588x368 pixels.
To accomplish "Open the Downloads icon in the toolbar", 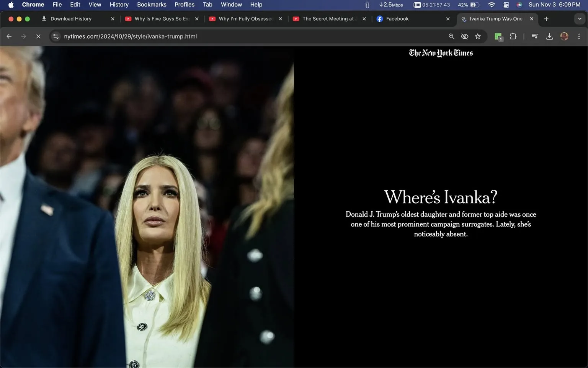I will [550, 36].
